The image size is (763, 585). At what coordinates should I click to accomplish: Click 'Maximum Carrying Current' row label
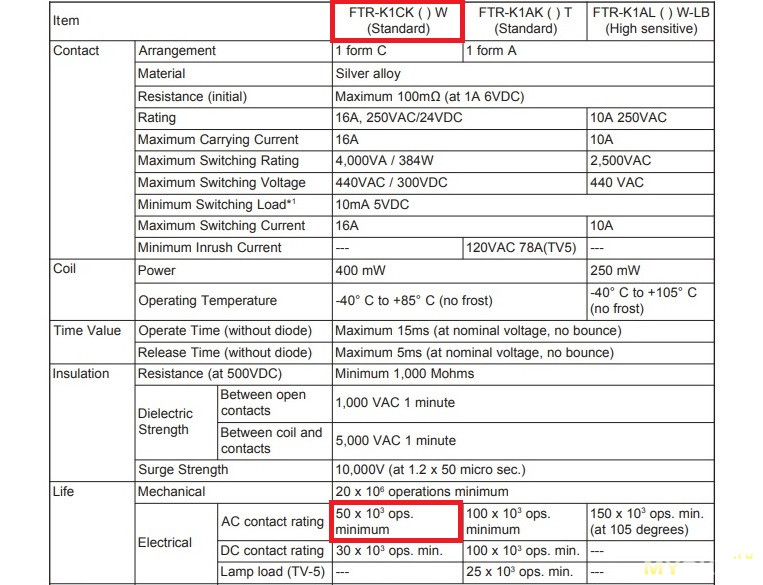coord(233,140)
